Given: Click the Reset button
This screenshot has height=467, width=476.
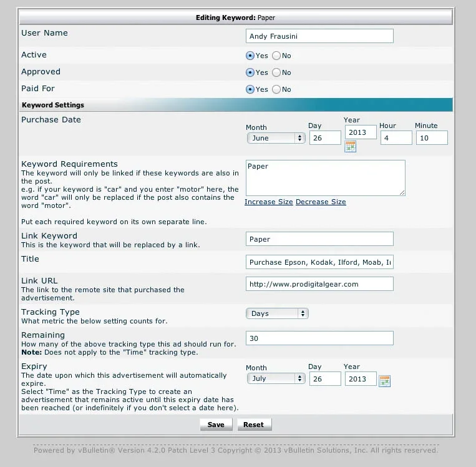Looking at the screenshot, I should (254, 425).
